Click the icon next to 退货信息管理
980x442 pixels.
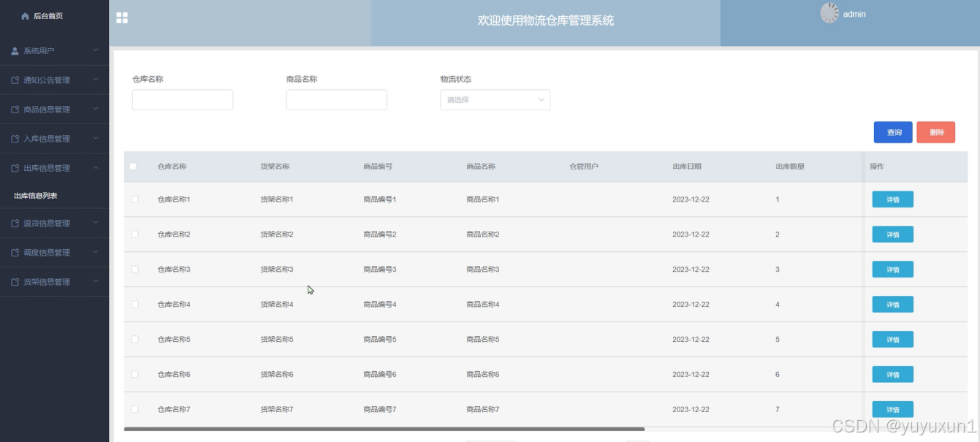click(x=16, y=224)
